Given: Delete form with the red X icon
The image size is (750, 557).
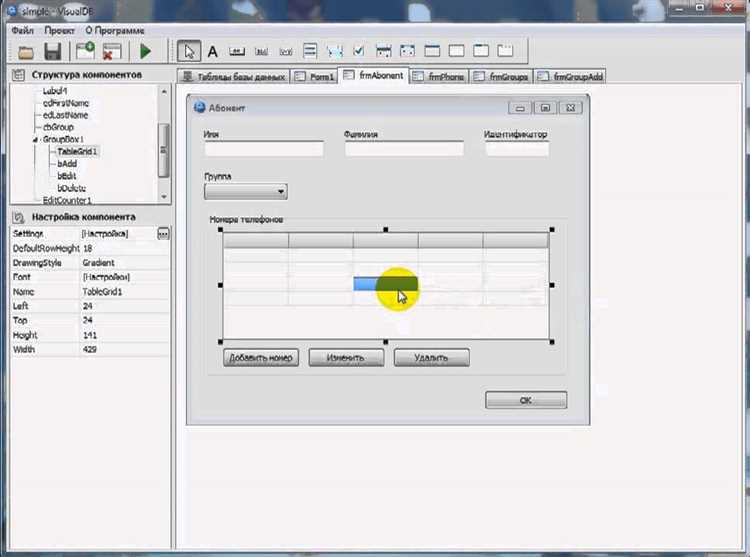Looking at the screenshot, I should pyautogui.click(x=112, y=52).
